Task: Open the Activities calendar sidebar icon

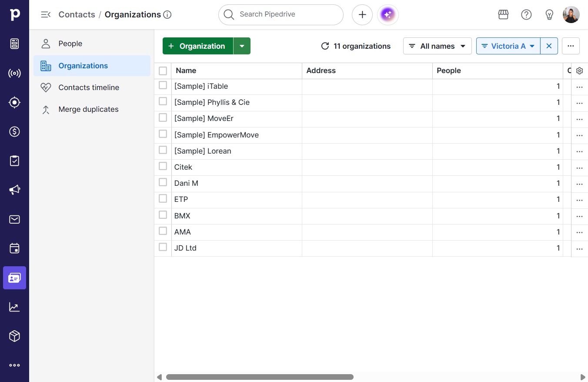Action: (14, 248)
